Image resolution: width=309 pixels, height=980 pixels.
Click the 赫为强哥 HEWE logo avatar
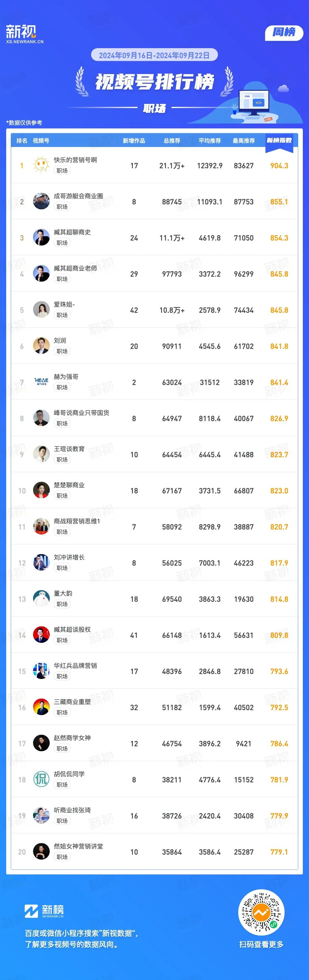[41, 382]
